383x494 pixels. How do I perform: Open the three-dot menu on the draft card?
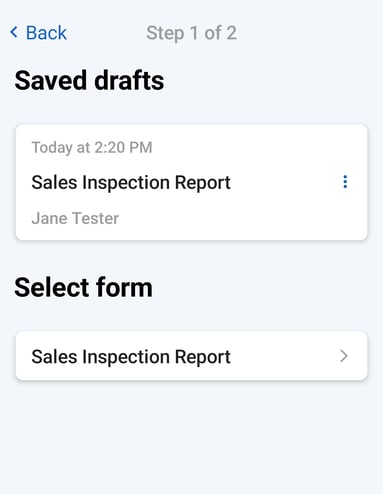[345, 182]
